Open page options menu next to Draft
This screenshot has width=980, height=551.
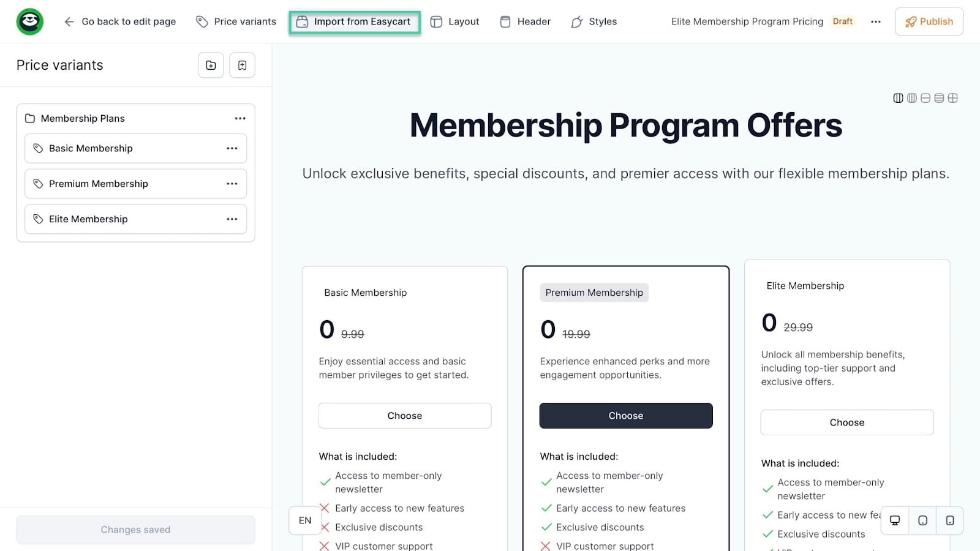pos(876,21)
